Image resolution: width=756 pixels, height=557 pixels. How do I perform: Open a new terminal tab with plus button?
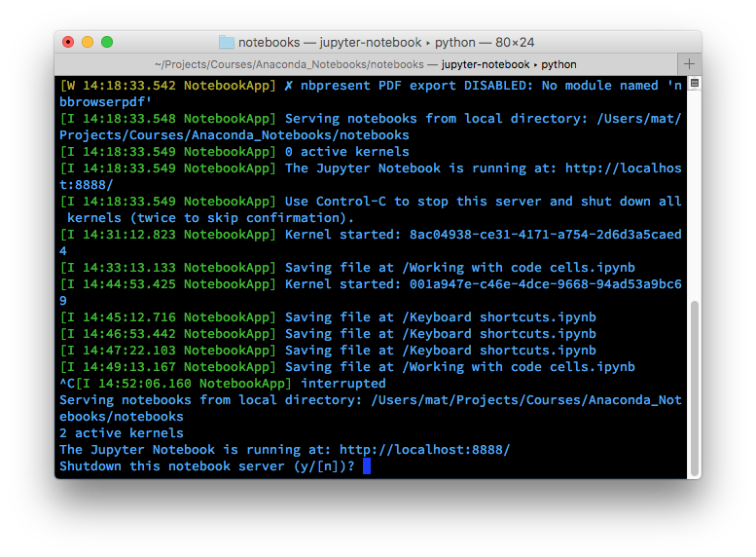pos(689,64)
